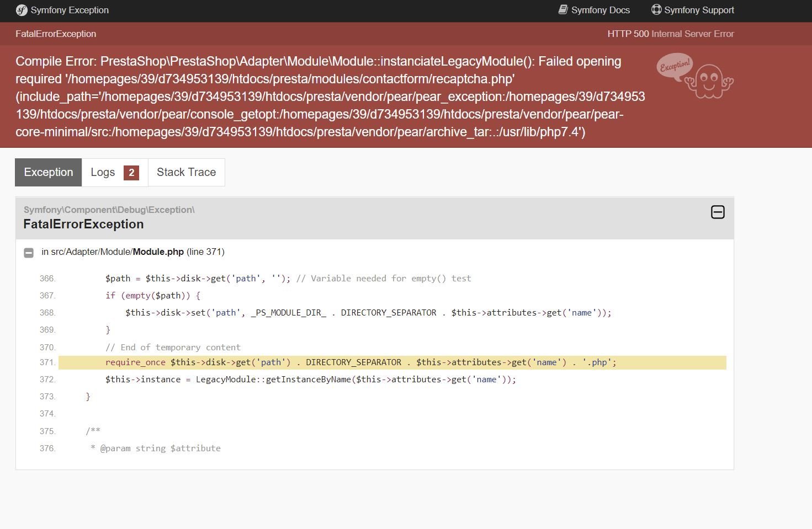
Task: Click the FatalErrorException heading in the gray header
Action: [83, 224]
